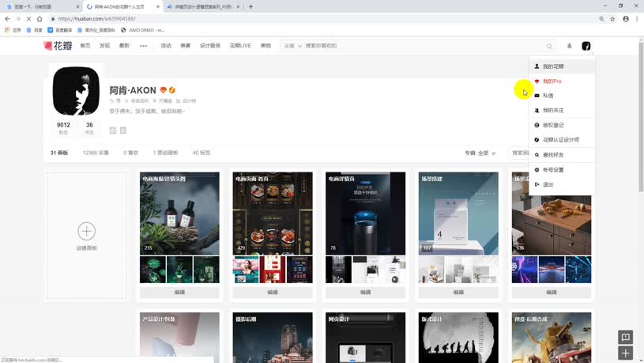Open a new browser tab with plus
Screen dimensions: 644x363
click(x=250, y=6)
